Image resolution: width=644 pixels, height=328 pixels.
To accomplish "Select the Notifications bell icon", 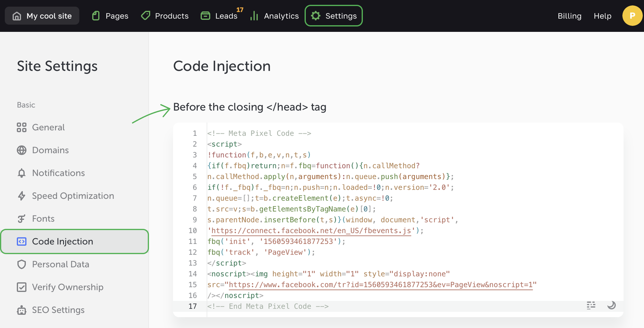I will point(21,173).
